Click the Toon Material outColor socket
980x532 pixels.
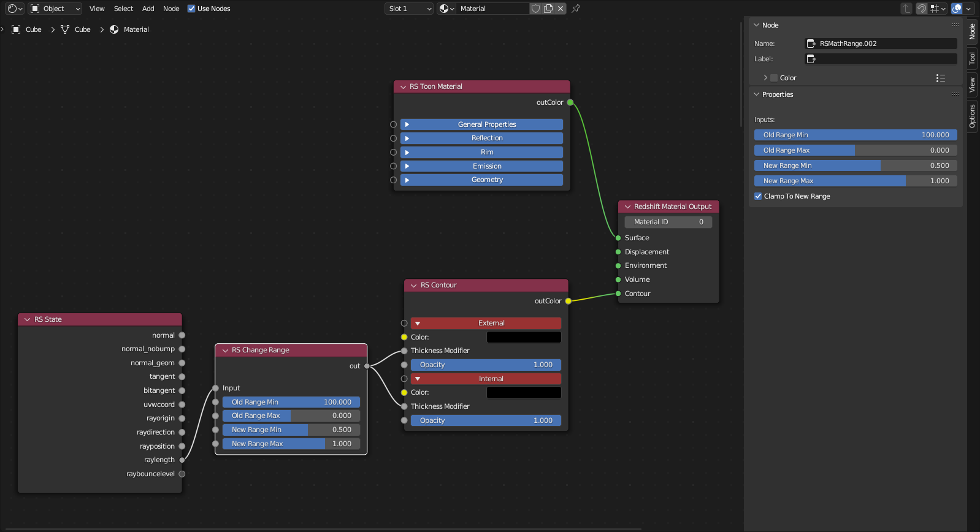570,102
